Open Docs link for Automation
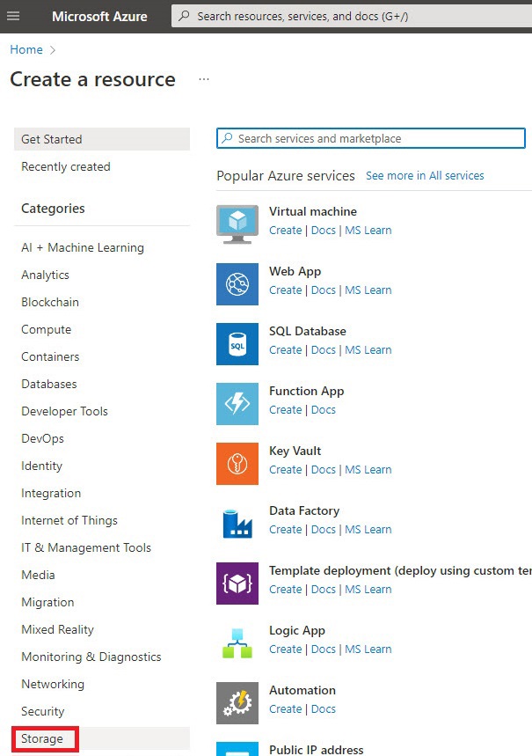532x756 pixels. point(323,708)
